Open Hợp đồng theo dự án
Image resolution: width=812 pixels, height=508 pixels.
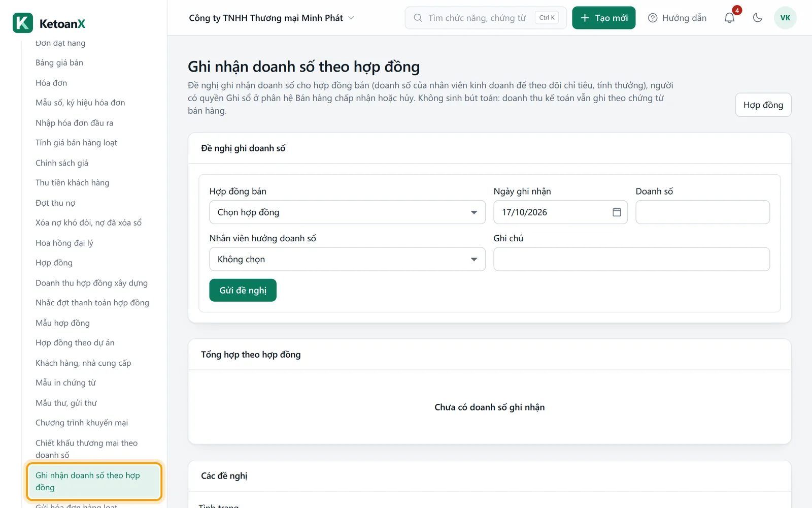point(75,343)
